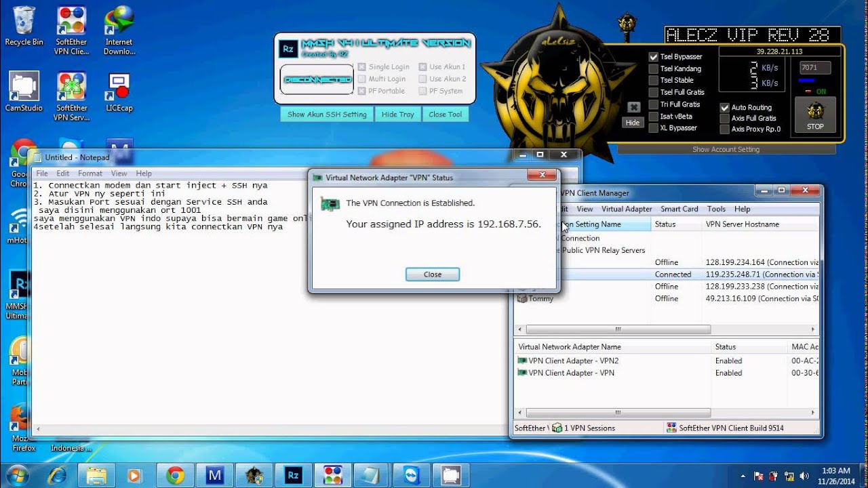Image resolution: width=868 pixels, height=488 pixels.
Task: Click Hide button in Alecz VIP
Action: (633, 123)
